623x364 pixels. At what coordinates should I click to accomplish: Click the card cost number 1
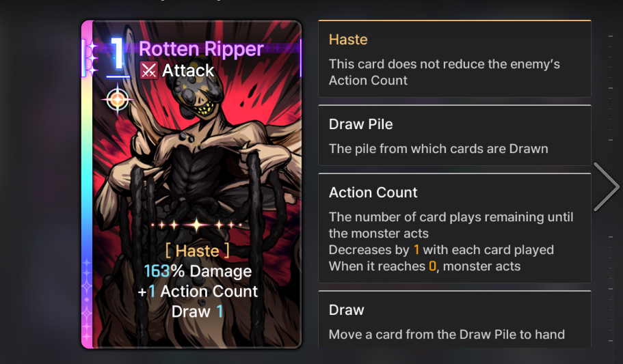[118, 55]
